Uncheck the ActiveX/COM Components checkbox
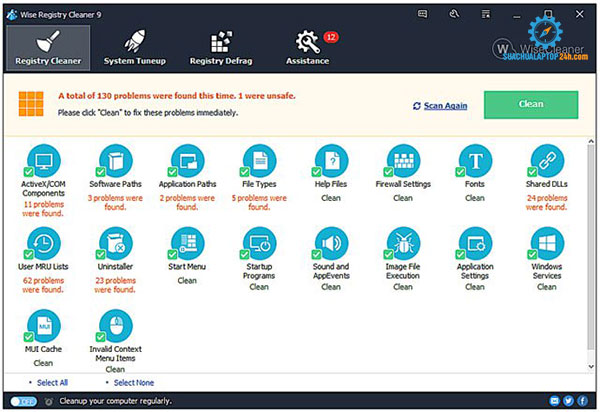 [x=28, y=171]
